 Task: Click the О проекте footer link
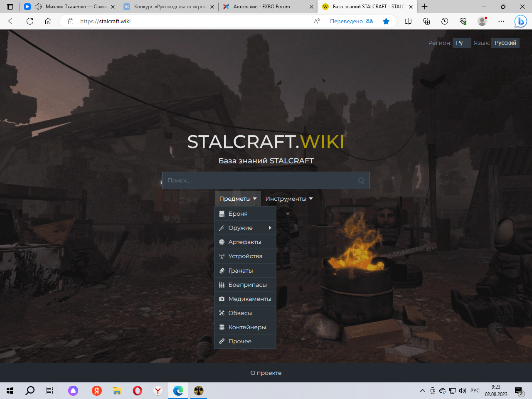click(x=266, y=373)
